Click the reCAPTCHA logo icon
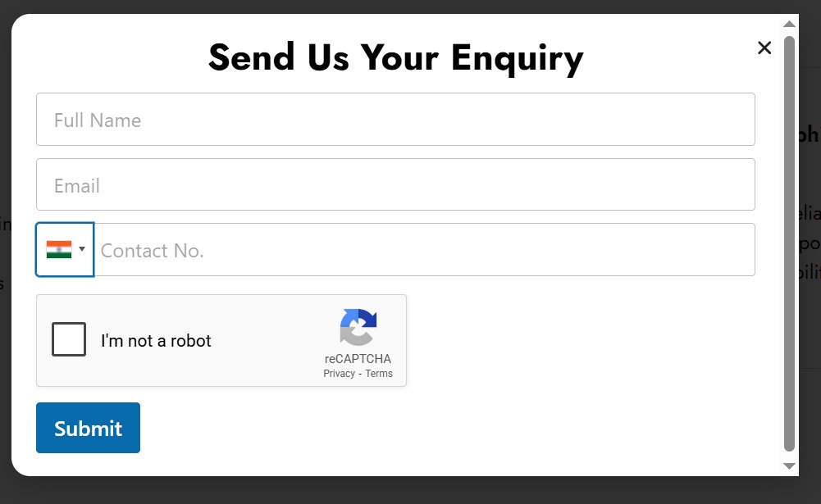This screenshot has height=504, width=821. (358, 327)
